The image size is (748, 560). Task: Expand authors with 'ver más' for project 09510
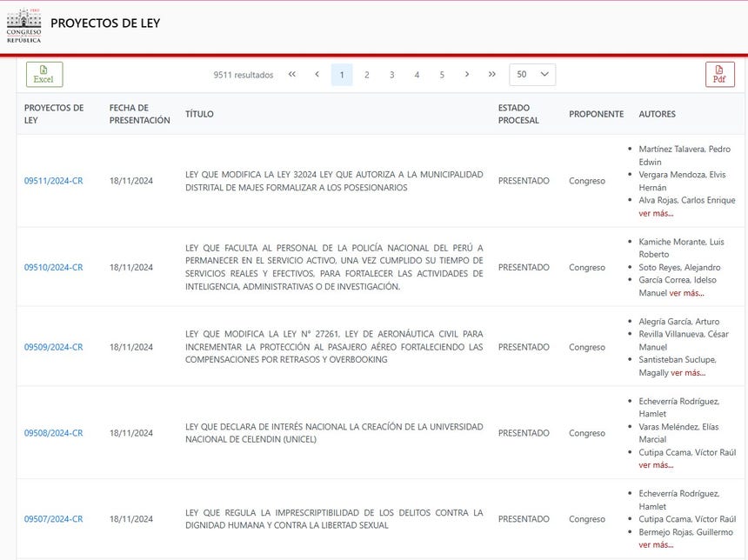coord(687,293)
